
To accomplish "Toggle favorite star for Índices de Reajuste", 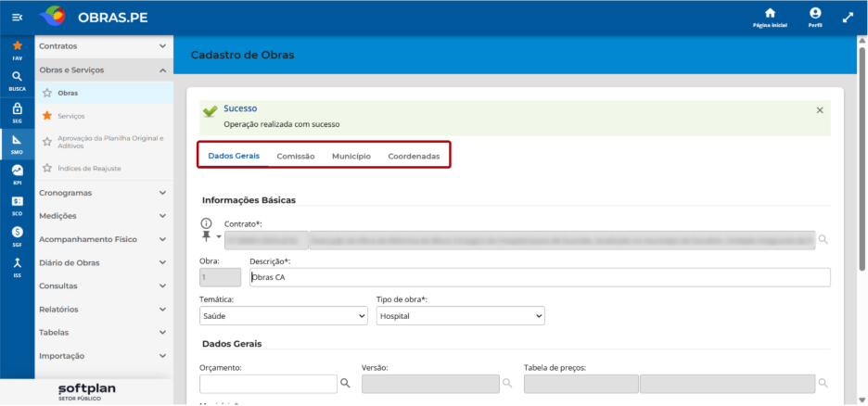I will click(x=47, y=168).
